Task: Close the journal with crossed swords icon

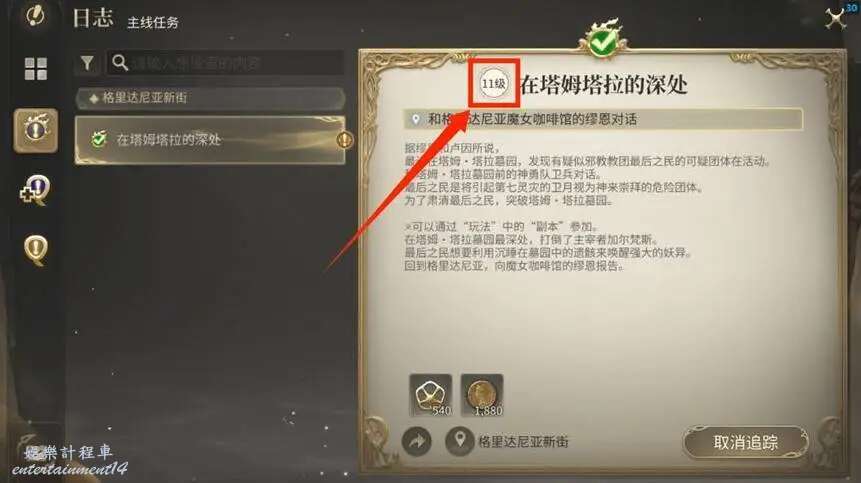Action: coord(836,19)
